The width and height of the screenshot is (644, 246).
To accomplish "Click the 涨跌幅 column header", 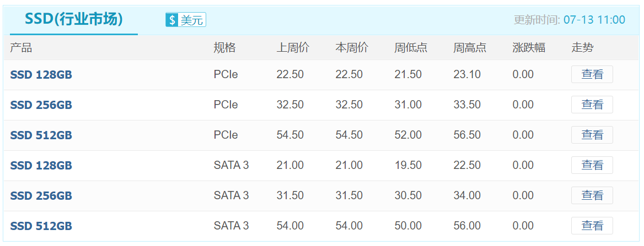I will (529, 47).
